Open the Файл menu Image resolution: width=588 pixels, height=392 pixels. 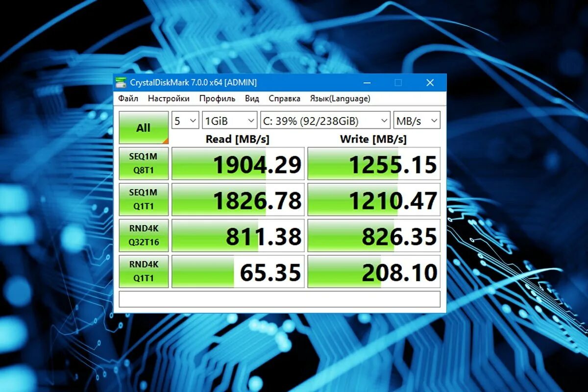click(128, 98)
